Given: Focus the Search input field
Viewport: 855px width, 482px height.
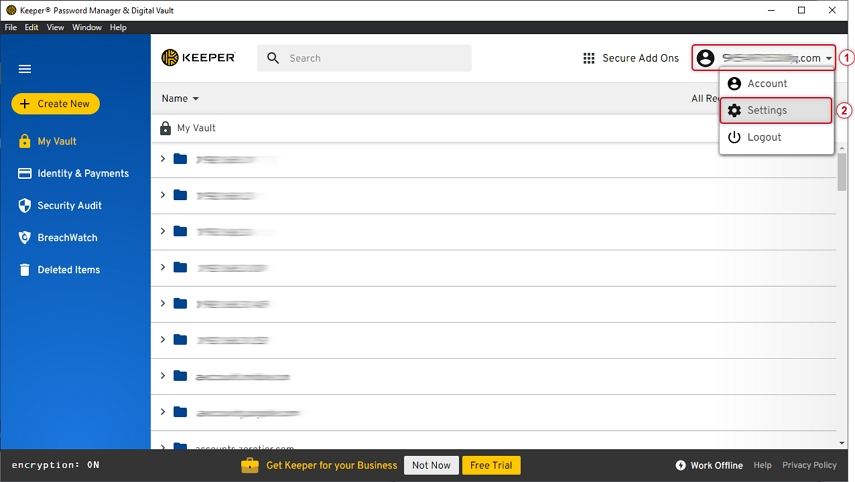Looking at the screenshot, I should (x=364, y=58).
